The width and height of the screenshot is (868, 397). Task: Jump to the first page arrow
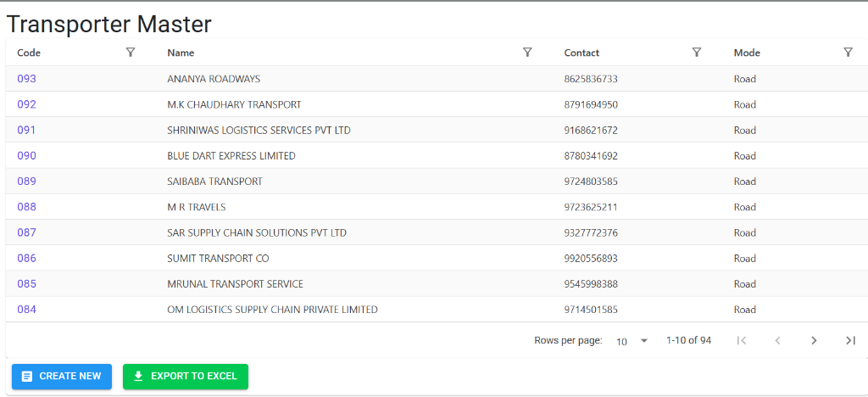click(x=742, y=340)
